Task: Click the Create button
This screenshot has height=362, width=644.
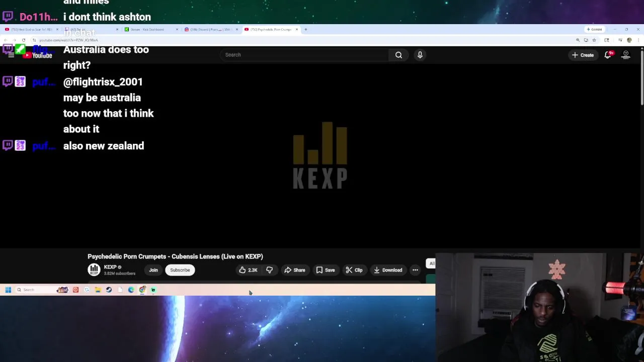Action: [583, 55]
